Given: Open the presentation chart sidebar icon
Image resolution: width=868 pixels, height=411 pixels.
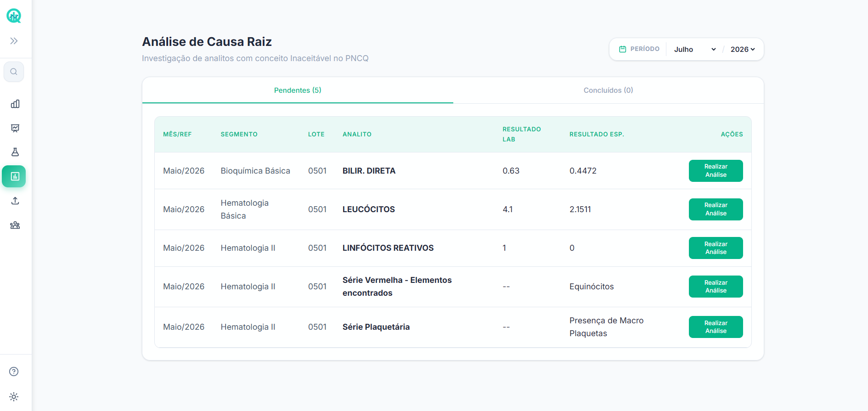Looking at the screenshot, I should click(15, 128).
